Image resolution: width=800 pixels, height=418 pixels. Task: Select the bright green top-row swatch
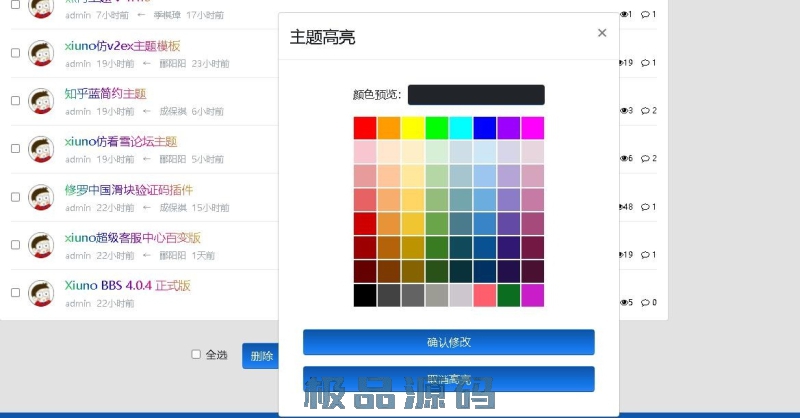click(x=437, y=128)
